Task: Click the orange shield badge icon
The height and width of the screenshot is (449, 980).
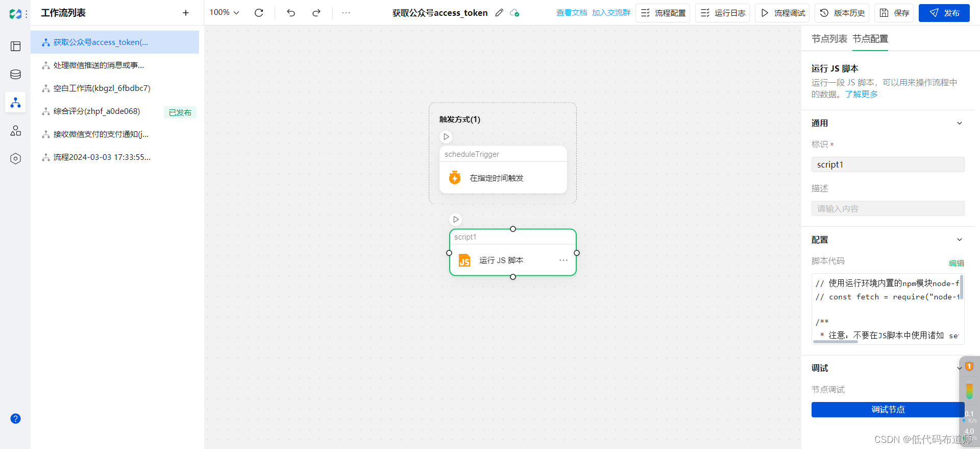Action: pyautogui.click(x=969, y=366)
